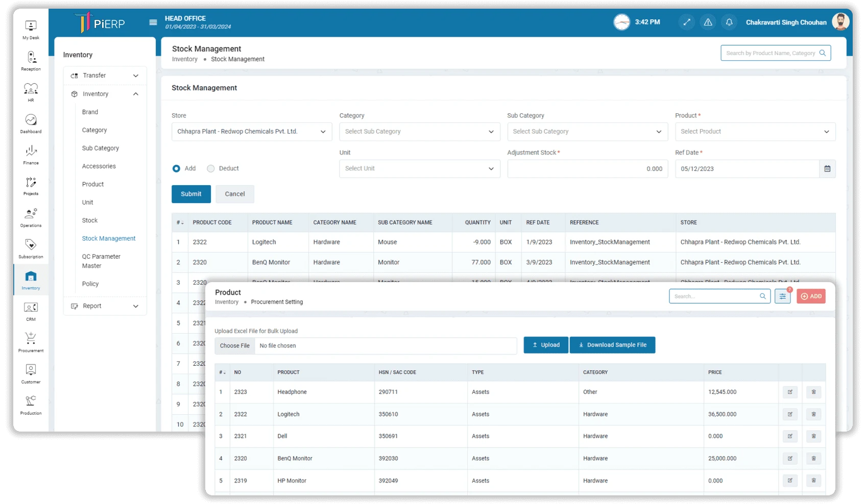Viewport: 866px width, 504px height.
Task: Click the edit icon for Headphone row
Action: [790, 392]
